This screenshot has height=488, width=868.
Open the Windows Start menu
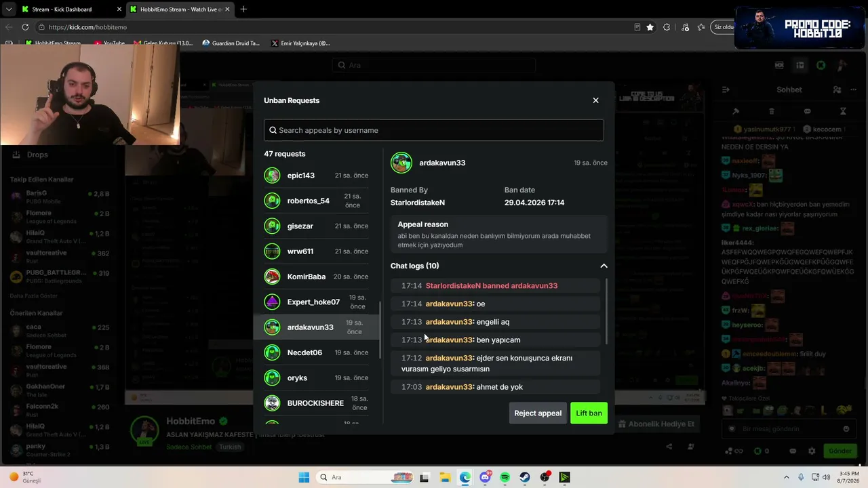304,477
